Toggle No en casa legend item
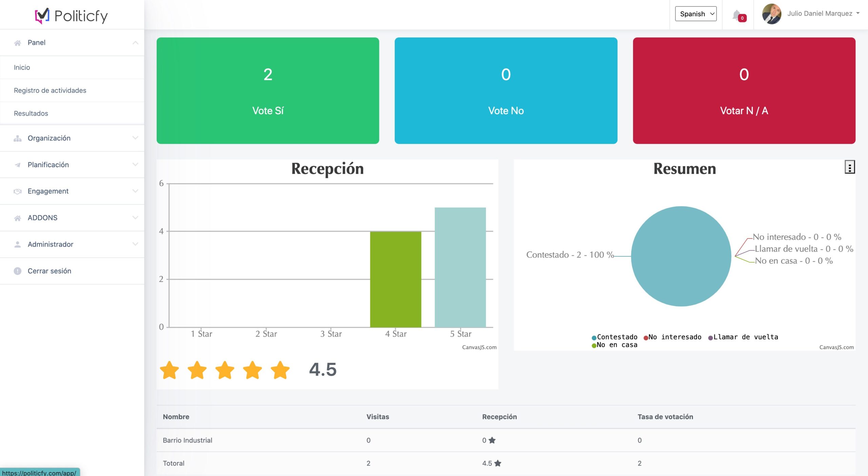Image resolution: width=868 pixels, height=476 pixels. click(x=614, y=345)
